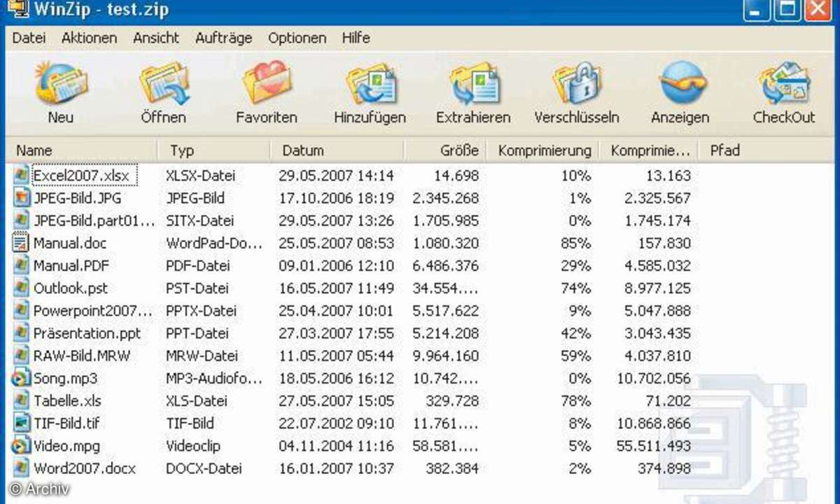Click the type cell MP3-Audiofo...
This screenshot has width=840, height=504.
pyautogui.click(x=214, y=378)
